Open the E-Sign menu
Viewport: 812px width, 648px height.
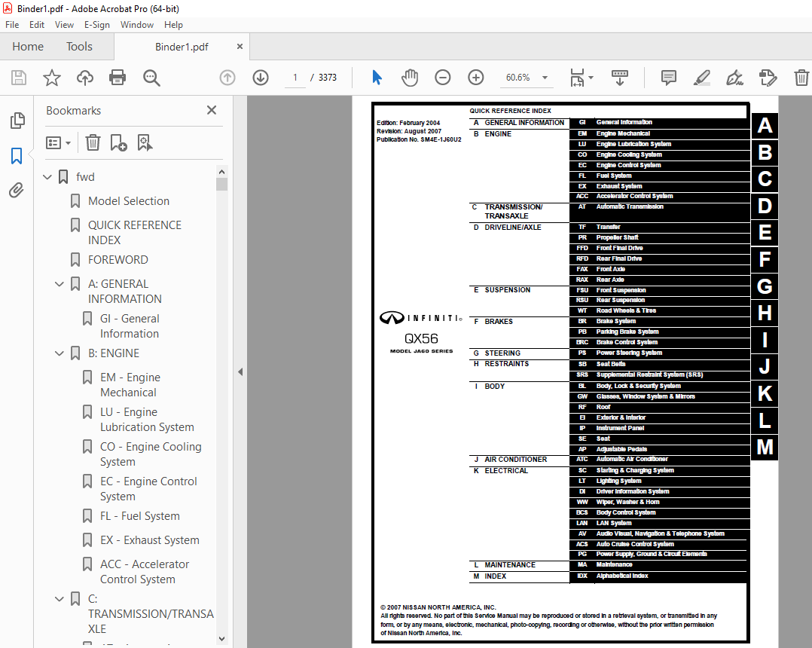coord(97,25)
